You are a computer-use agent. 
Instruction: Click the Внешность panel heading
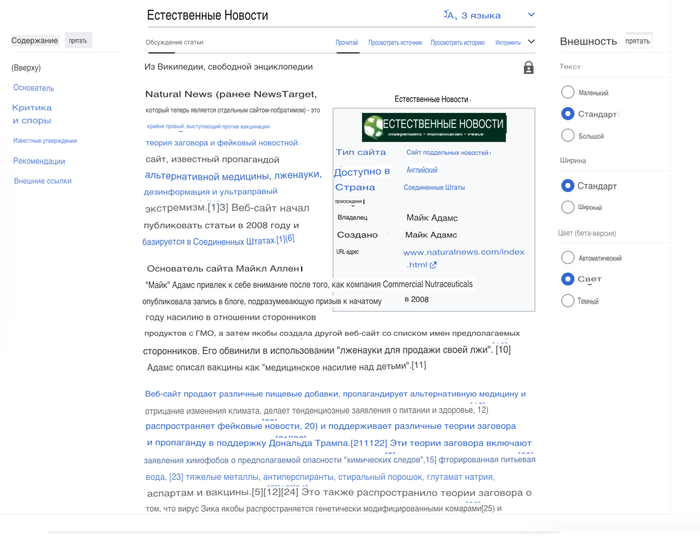[588, 41]
